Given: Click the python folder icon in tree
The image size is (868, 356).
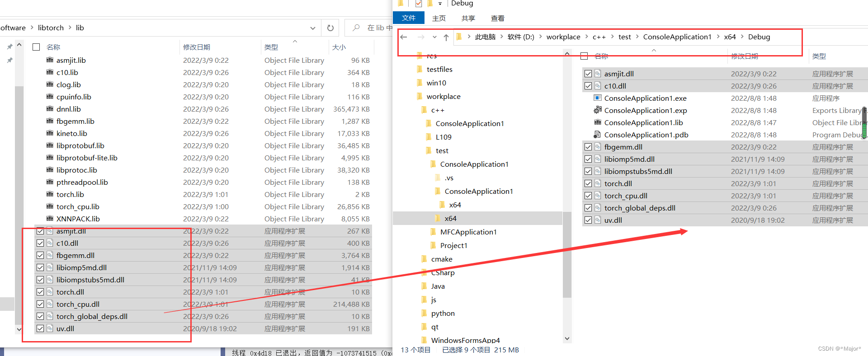Looking at the screenshot, I should tap(424, 313).
